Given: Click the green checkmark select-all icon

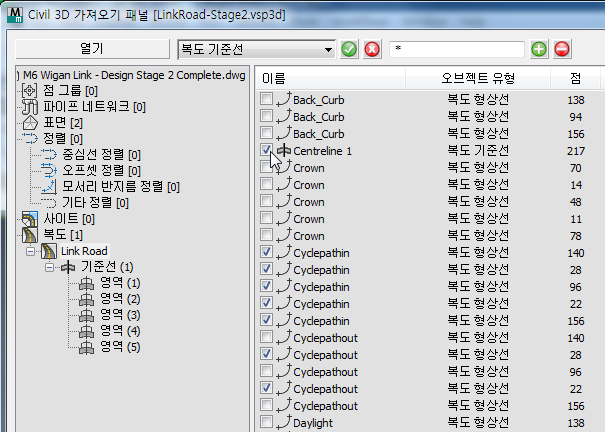Looking at the screenshot, I should pos(349,49).
